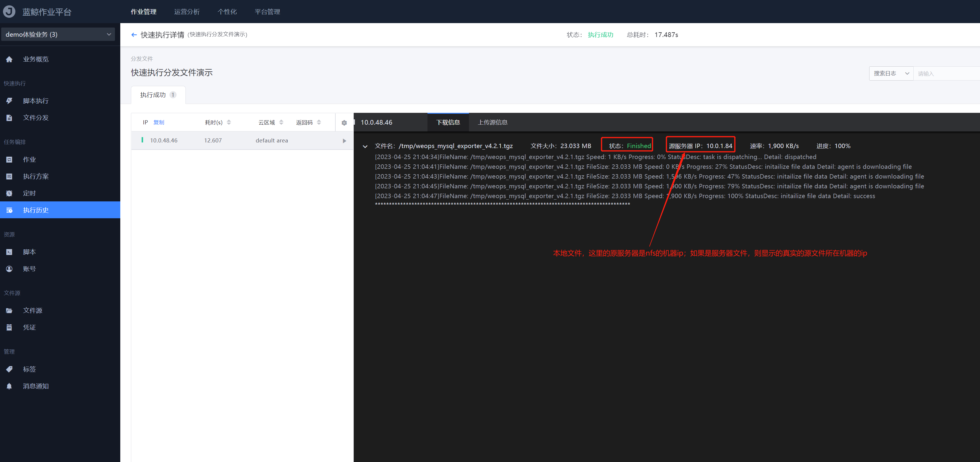Open the demo体验业务 business selector dropdown
Screen dimensions: 980x462
[58, 34]
